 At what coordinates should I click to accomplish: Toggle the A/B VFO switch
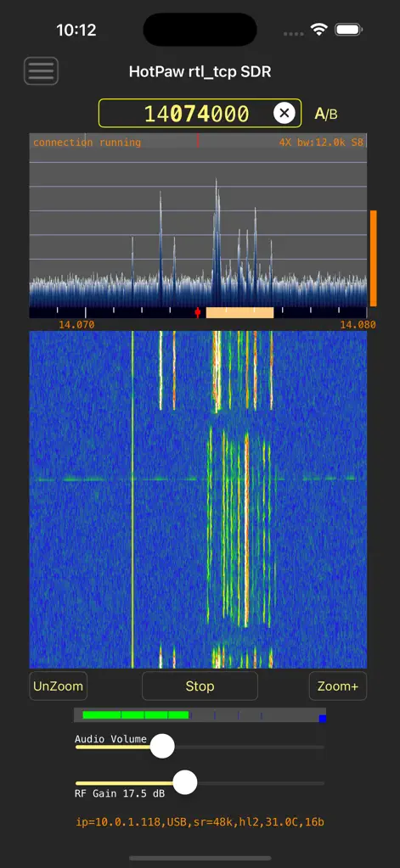point(326,114)
